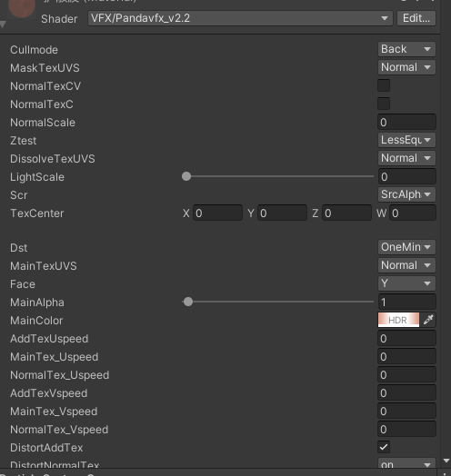Open the Face Y dropdown

[406, 283]
